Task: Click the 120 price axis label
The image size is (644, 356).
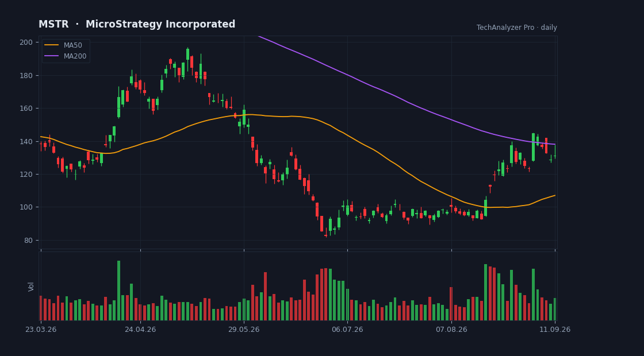Action: tap(28, 175)
